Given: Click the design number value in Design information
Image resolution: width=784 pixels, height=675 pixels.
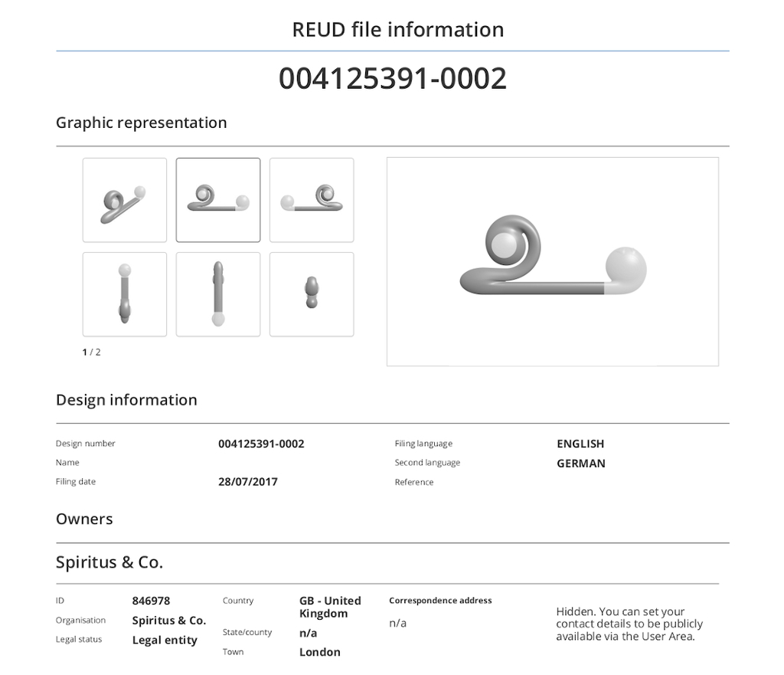Looking at the screenshot, I should [261, 444].
